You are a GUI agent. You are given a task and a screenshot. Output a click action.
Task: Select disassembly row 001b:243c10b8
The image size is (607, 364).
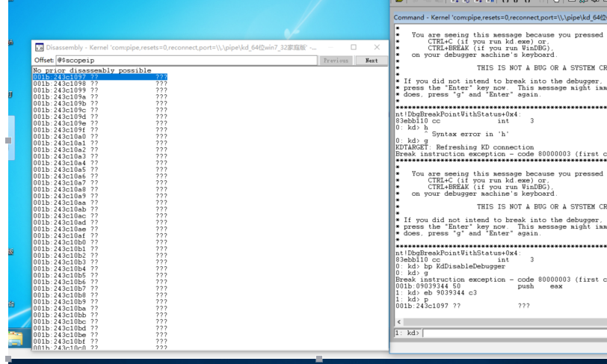(100, 295)
